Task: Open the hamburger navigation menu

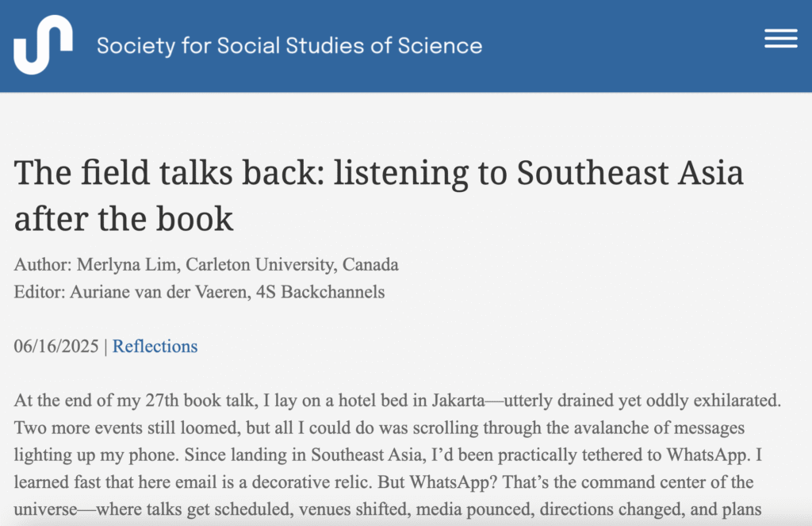Action: (x=780, y=38)
